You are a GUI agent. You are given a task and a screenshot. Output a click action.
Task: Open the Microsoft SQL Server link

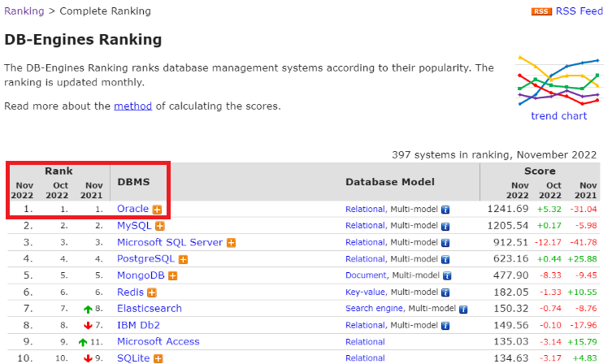(170, 242)
